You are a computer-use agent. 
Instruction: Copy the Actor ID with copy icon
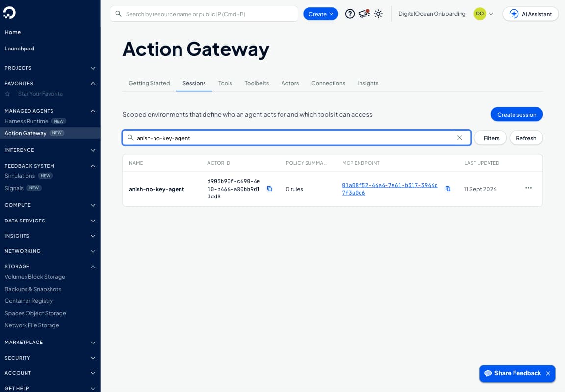pyautogui.click(x=269, y=189)
